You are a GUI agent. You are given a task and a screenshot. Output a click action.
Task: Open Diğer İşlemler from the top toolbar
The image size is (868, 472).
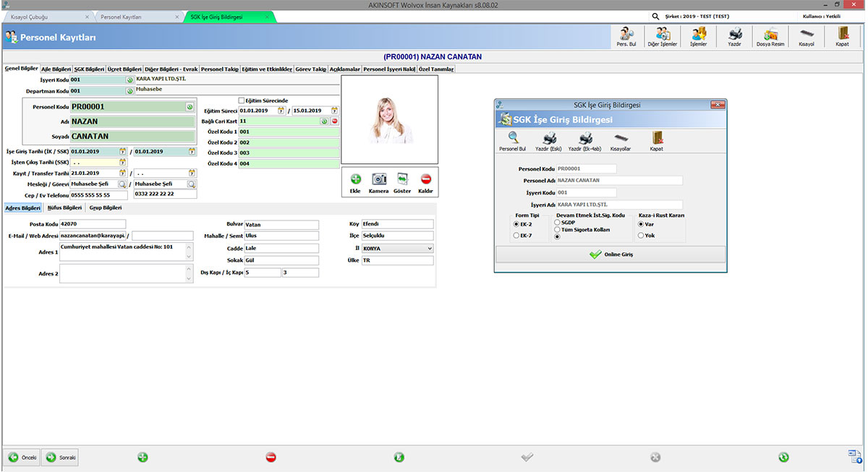663,36
